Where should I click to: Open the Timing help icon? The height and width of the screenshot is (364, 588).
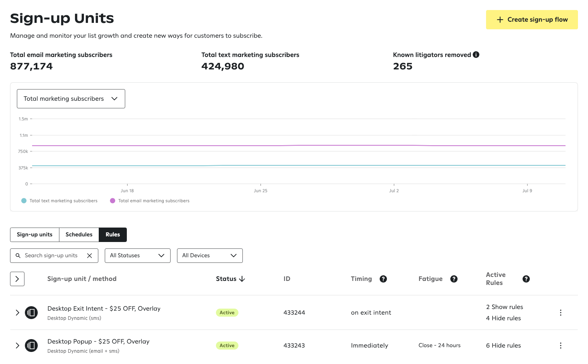coord(383,279)
